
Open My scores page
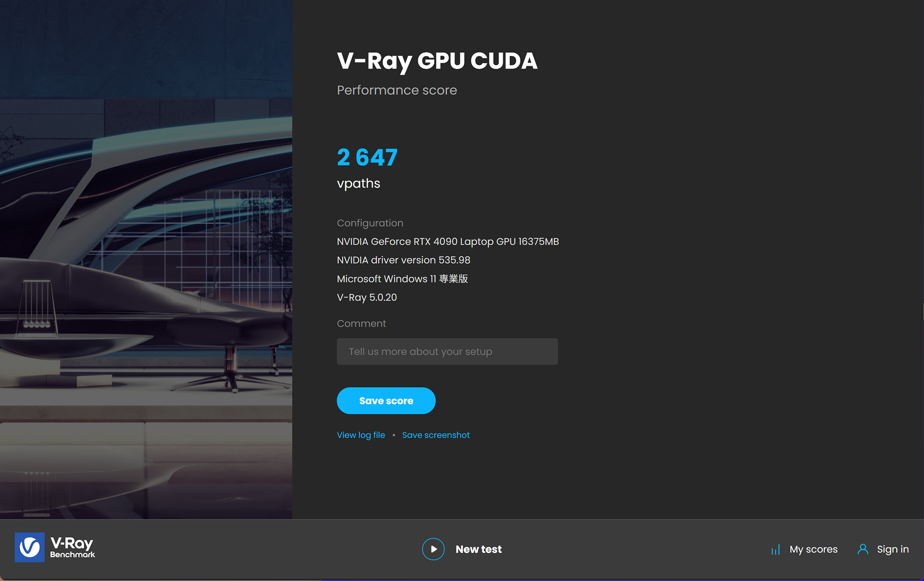(x=814, y=549)
